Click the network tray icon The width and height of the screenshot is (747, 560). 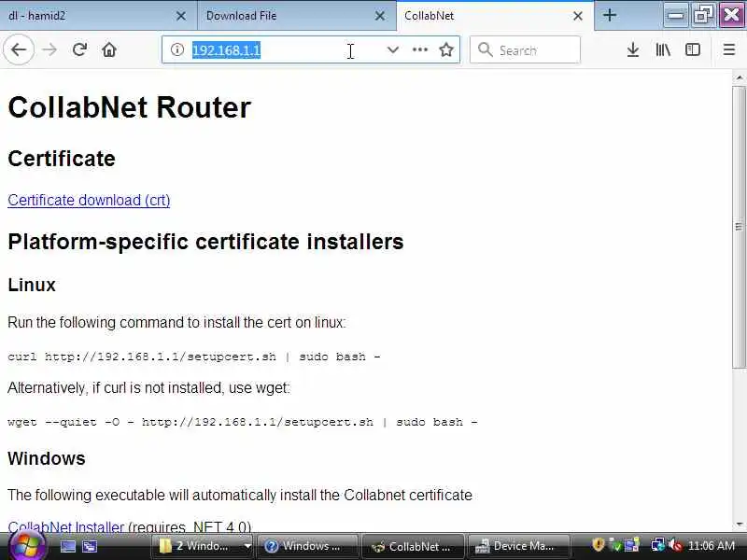(658, 545)
